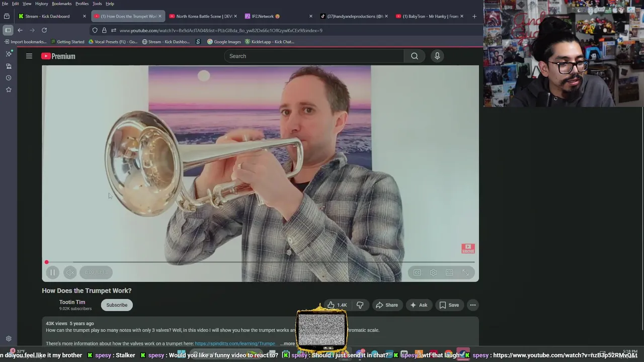This screenshot has height=362, width=644.
Task: Select the youtube.com URL in address bar
Action: tap(221, 30)
